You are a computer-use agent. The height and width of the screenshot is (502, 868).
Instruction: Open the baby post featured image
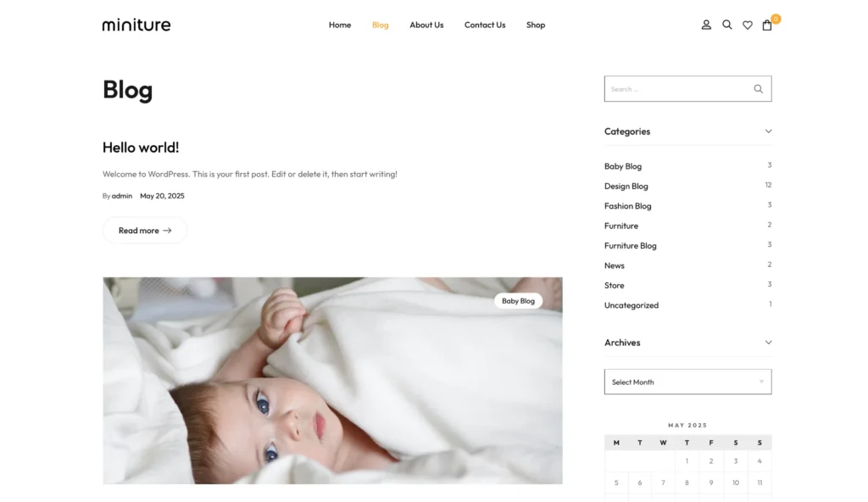[x=332, y=381]
